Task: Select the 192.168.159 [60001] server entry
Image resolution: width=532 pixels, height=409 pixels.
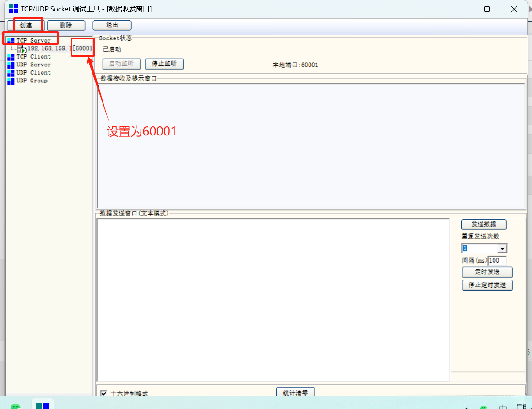Action: [60, 48]
